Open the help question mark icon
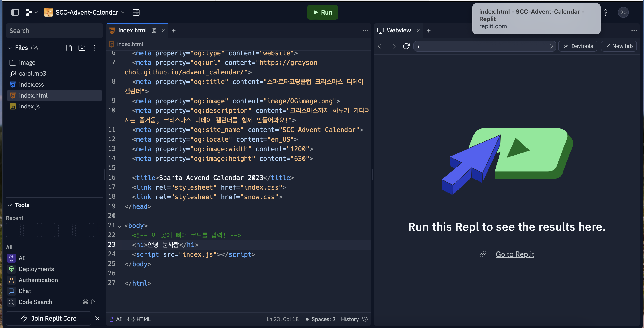644x328 pixels. tap(605, 12)
